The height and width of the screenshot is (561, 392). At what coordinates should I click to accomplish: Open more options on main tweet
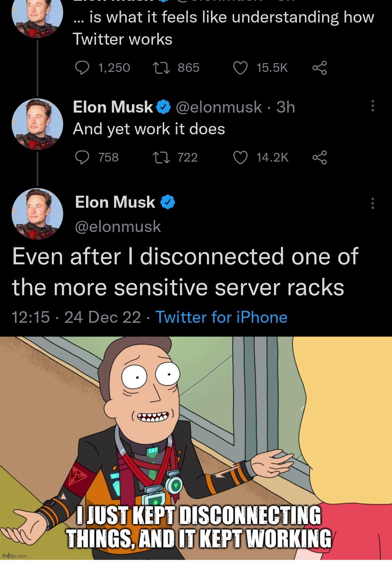tap(372, 203)
